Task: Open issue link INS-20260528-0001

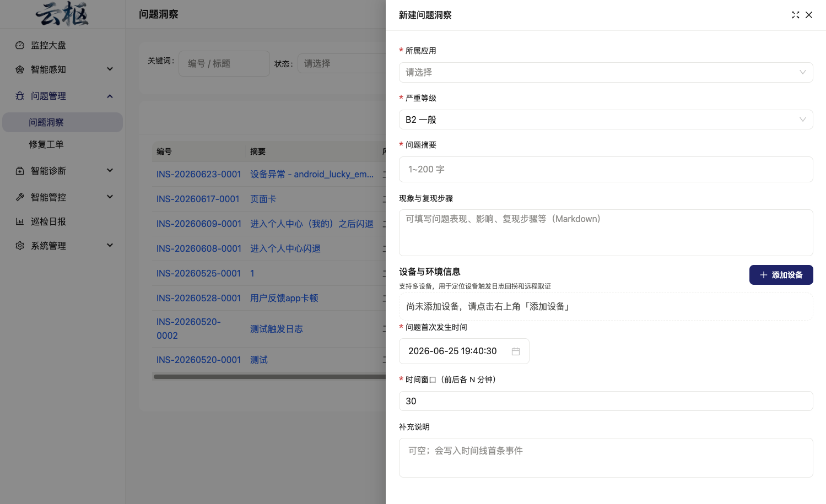Action: 198,298
